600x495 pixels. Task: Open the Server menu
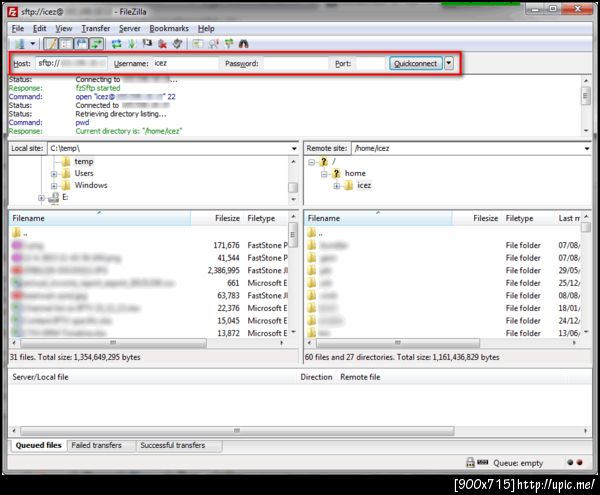[130, 29]
